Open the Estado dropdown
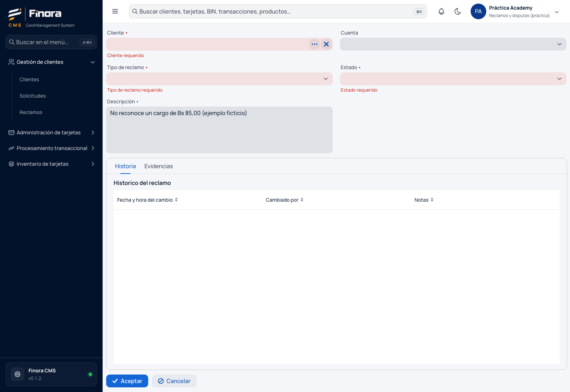 pyautogui.click(x=453, y=79)
